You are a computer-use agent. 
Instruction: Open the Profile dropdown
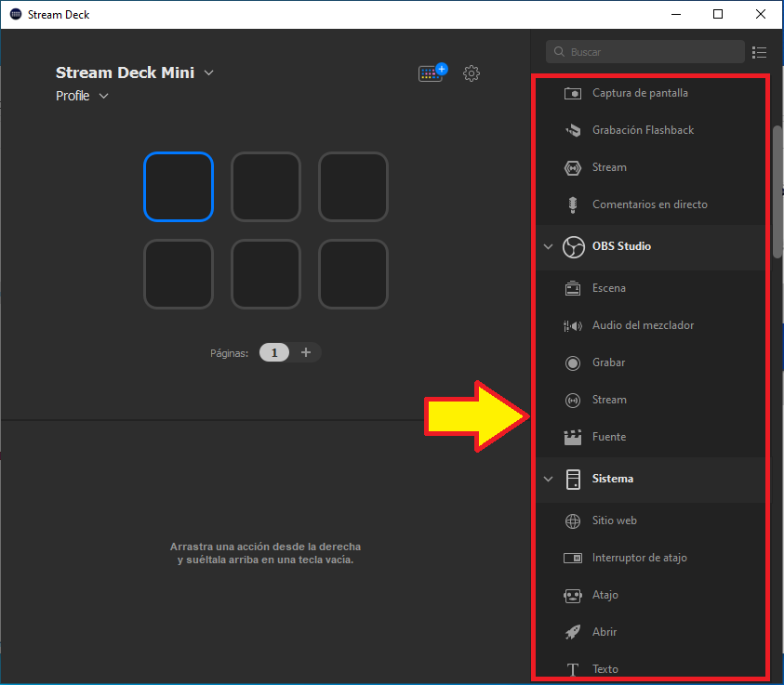[103, 96]
